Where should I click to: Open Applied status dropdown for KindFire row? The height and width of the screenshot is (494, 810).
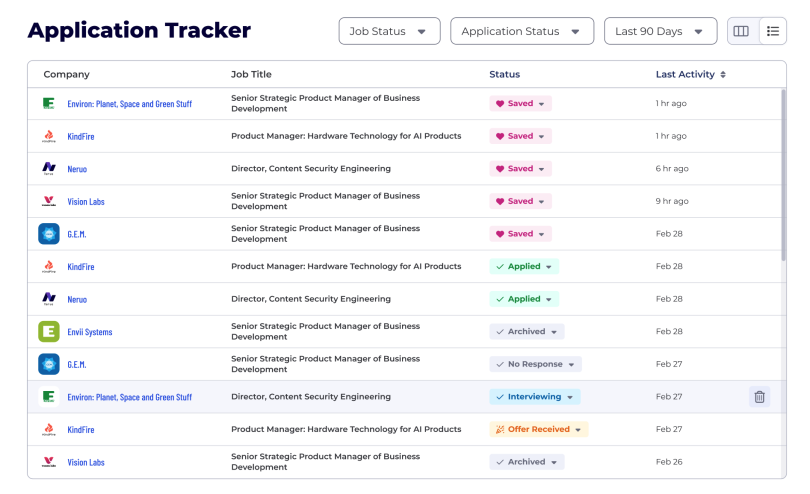pos(524,266)
